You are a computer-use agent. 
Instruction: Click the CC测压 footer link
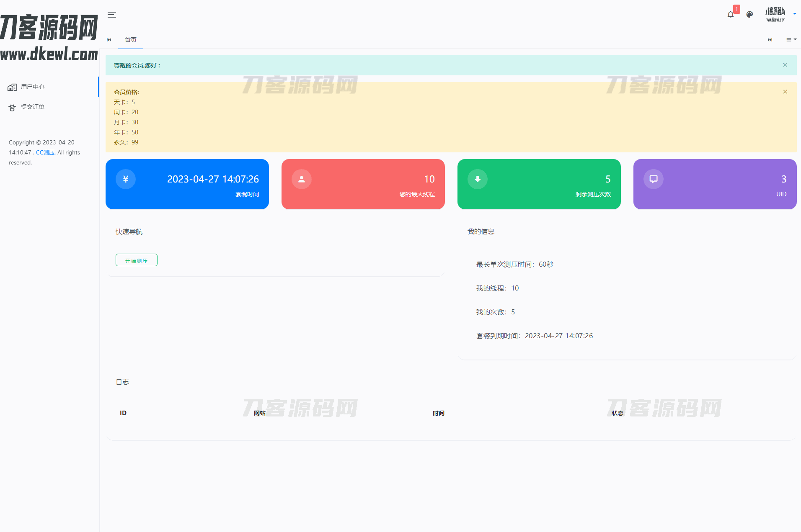pos(45,153)
